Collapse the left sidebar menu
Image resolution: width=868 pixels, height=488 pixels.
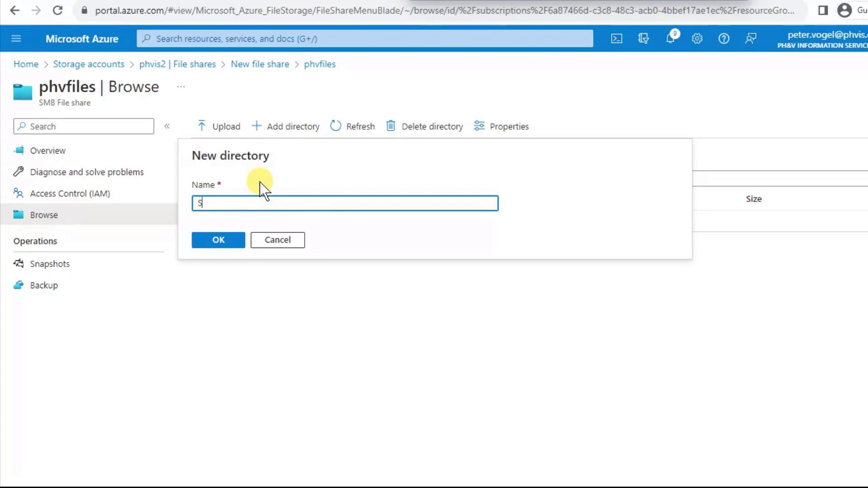pos(167,127)
